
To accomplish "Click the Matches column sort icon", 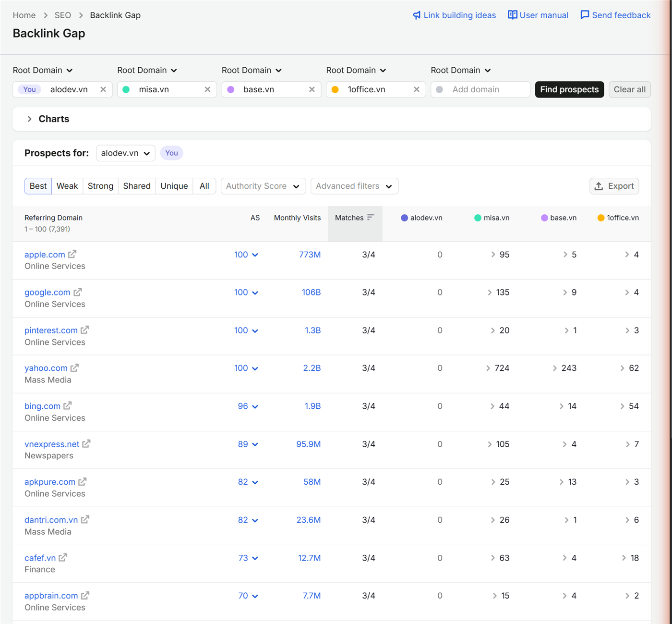I will tap(371, 218).
